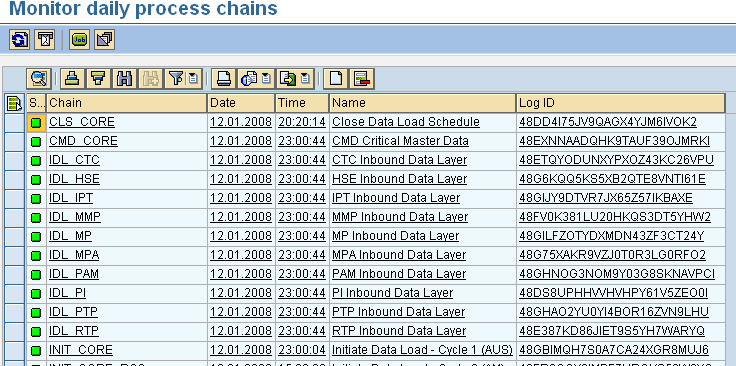Click the select-all icon at grid corner

pos(15,103)
